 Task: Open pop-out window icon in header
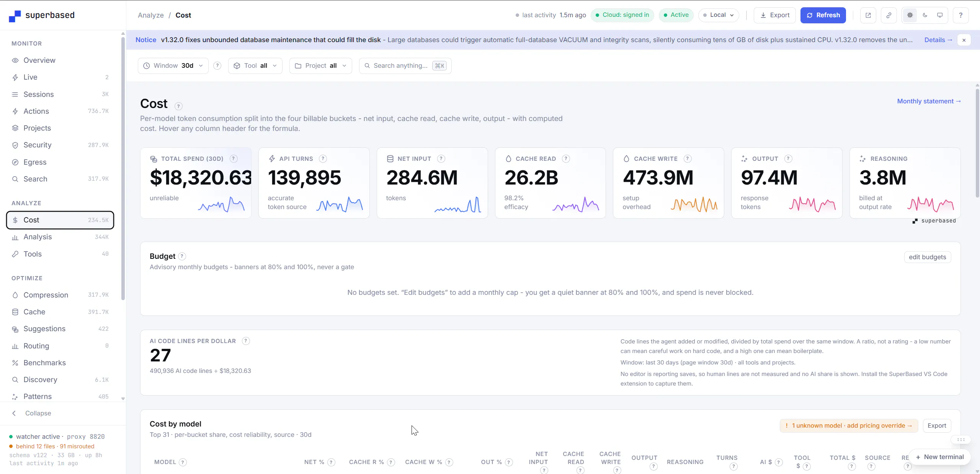click(868, 15)
